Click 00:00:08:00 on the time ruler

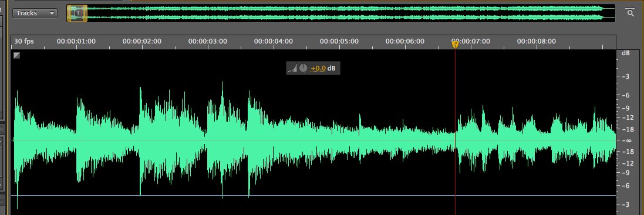click(x=537, y=41)
